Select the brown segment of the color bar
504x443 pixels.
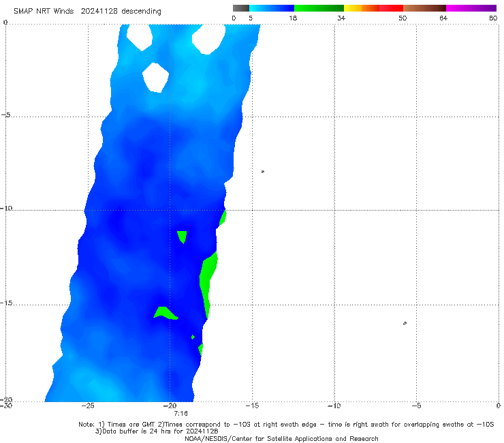pos(424,8)
